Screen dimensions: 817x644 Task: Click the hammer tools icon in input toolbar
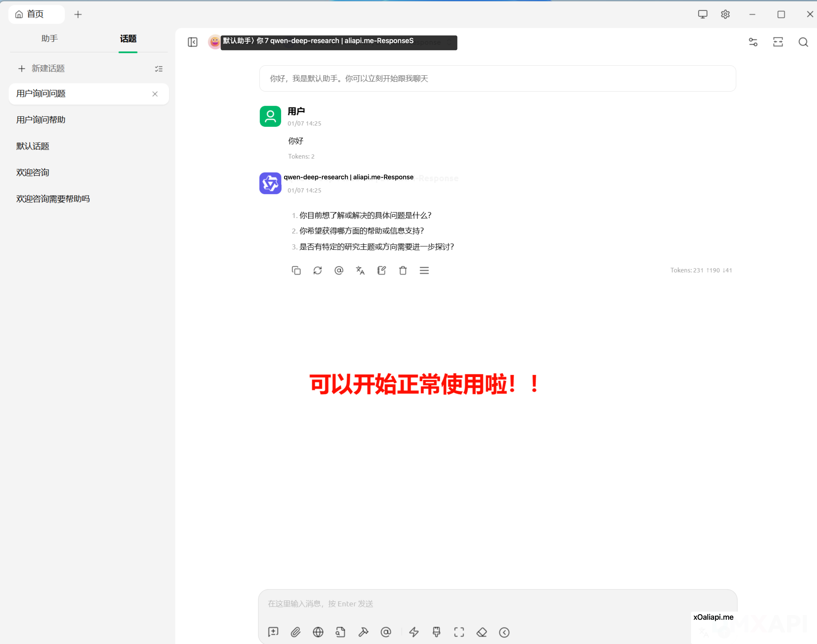coord(363,632)
